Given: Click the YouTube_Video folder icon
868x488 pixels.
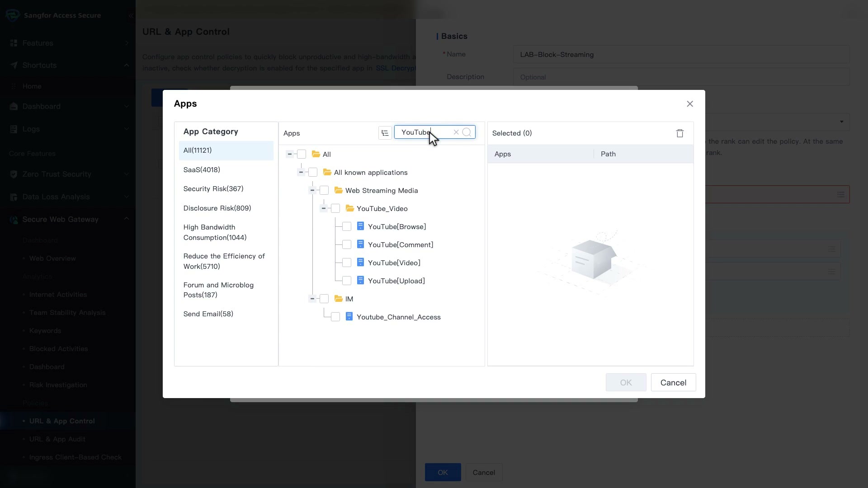Looking at the screenshot, I should [x=350, y=208].
